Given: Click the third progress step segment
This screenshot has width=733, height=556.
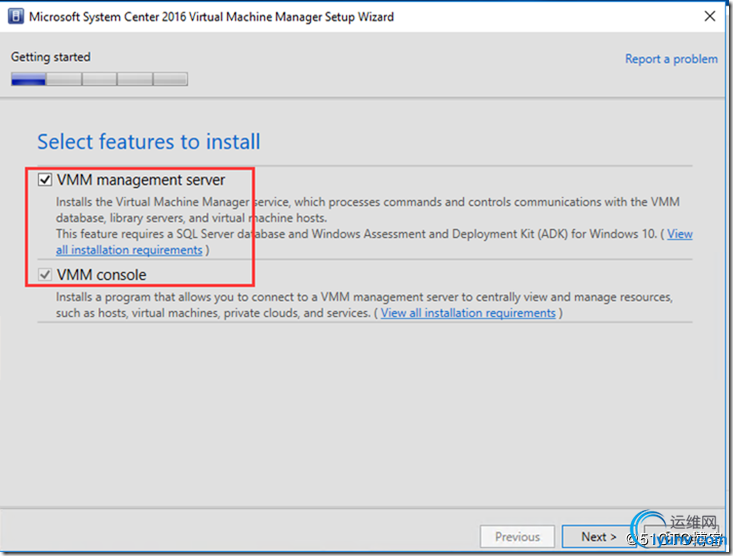Looking at the screenshot, I should coord(99,80).
